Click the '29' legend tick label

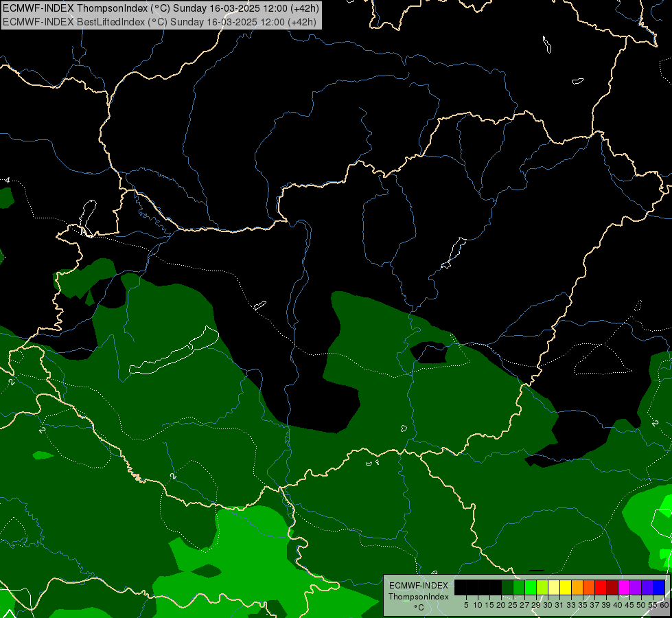tap(535, 605)
